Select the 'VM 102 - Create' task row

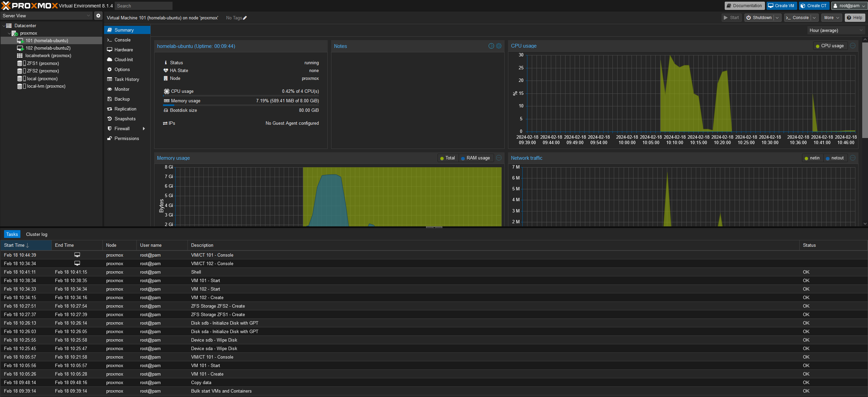point(434,297)
